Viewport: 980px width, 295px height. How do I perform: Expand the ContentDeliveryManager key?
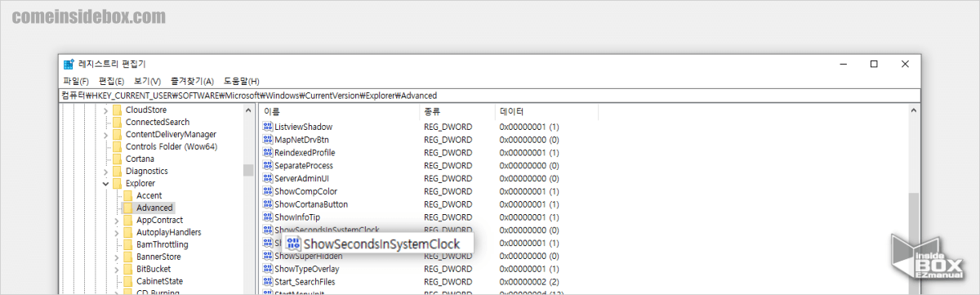tap(105, 135)
